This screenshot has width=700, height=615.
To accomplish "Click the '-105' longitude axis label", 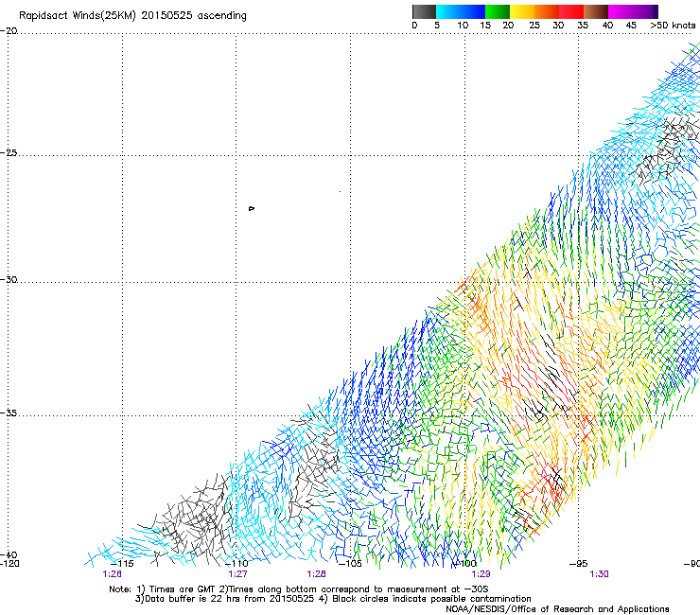I will [x=350, y=564].
